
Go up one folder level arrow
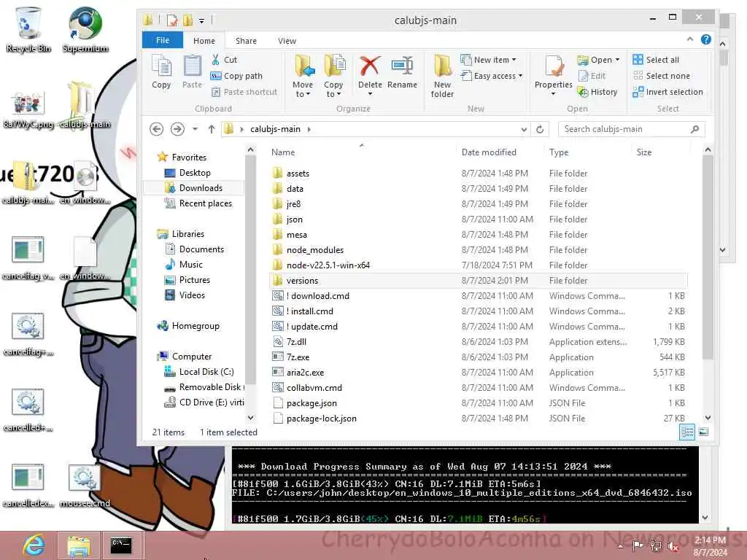click(212, 129)
